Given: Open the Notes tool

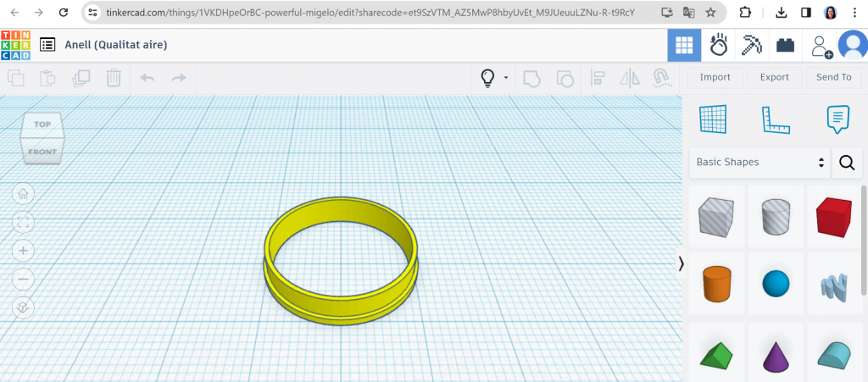Looking at the screenshot, I should [837, 119].
